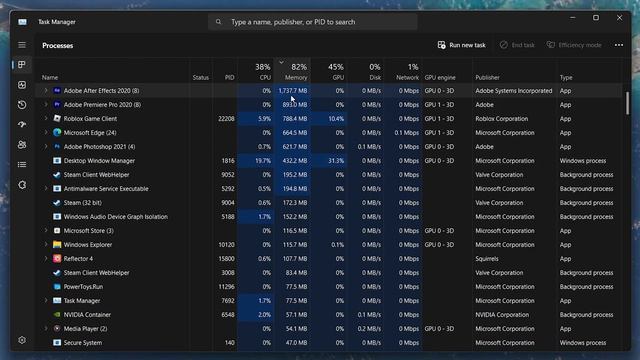Click the Adobe Premiere Pro app icon
Image resolution: width=640 pixels, height=360 pixels.
[x=57, y=104]
